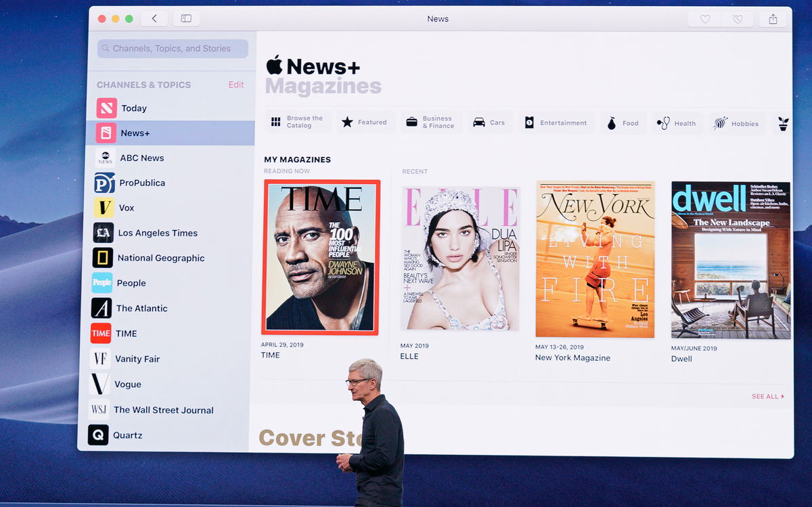Select National Geographic channel icon

pyautogui.click(x=103, y=258)
